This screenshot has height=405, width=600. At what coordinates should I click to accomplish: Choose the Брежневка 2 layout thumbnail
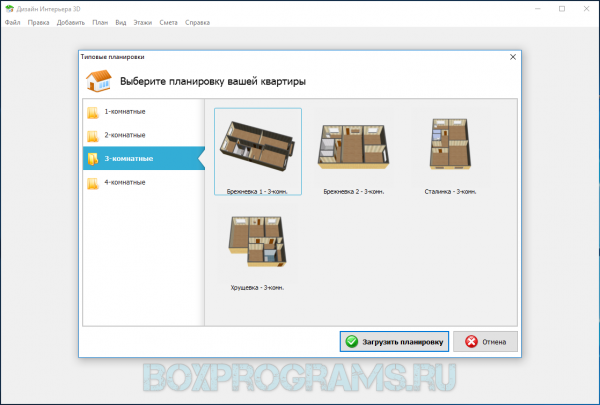(354, 147)
